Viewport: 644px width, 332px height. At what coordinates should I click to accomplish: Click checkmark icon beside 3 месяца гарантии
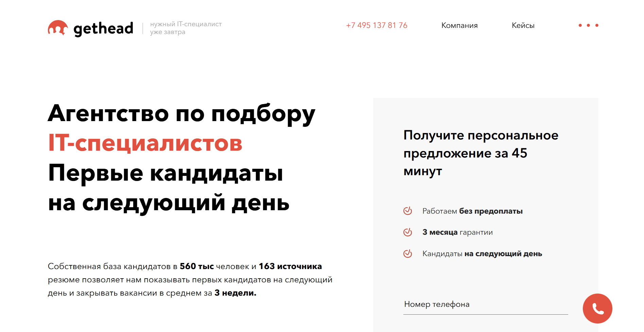pyautogui.click(x=407, y=232)
